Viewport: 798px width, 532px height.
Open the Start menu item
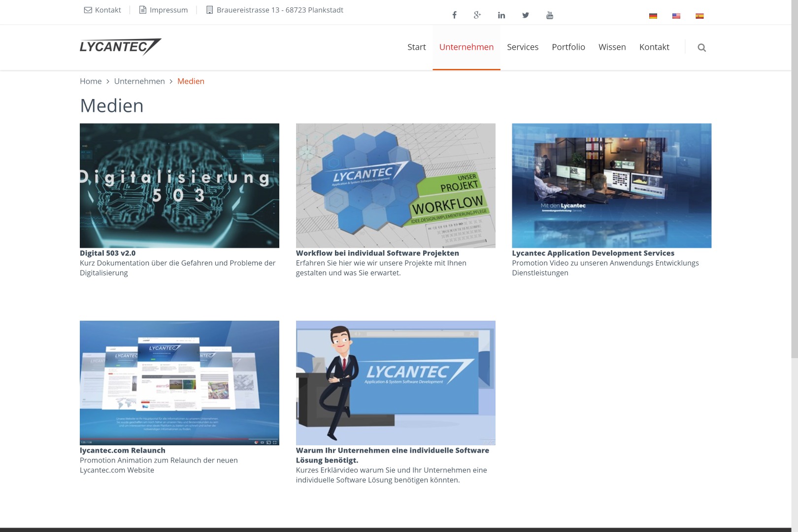(x=417, y=47)
